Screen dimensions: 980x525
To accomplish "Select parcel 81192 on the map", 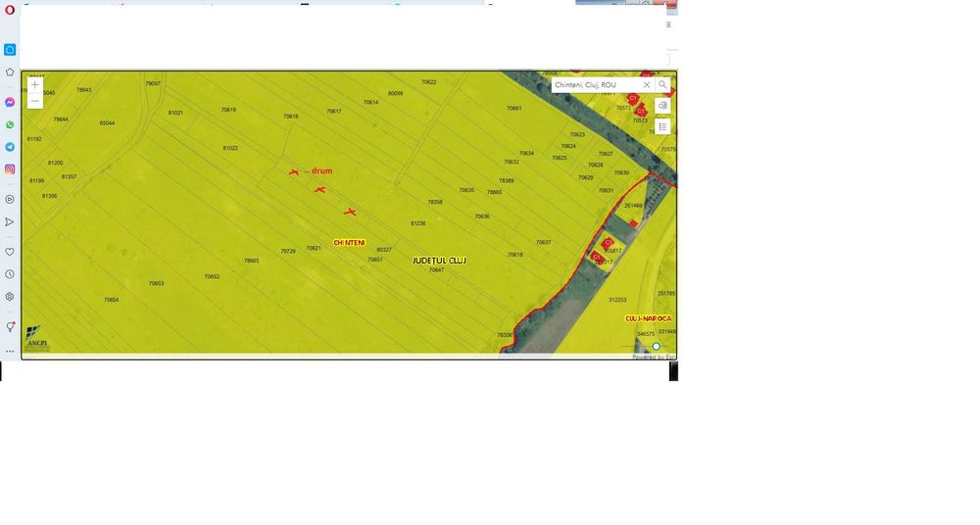I will (34, 139).
